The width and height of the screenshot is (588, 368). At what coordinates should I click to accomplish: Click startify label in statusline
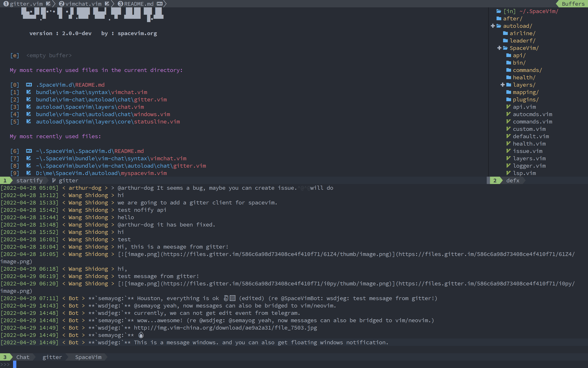tap(29, 181)
